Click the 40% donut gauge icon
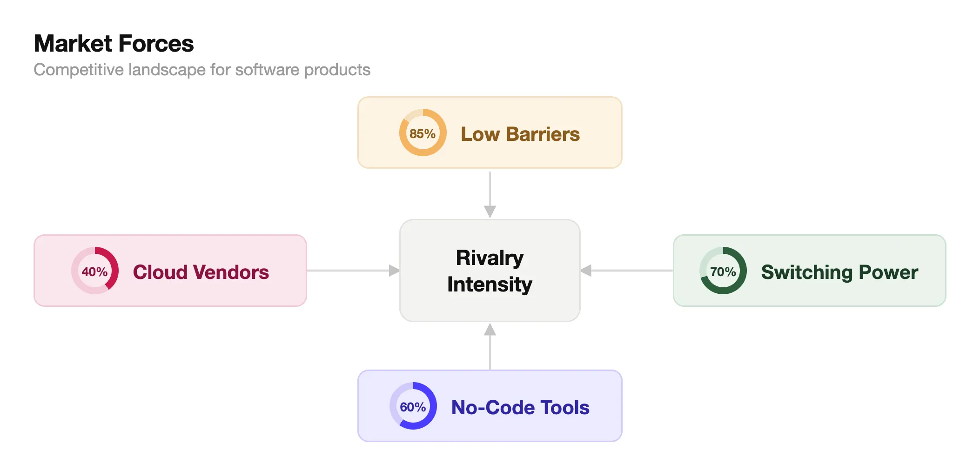 (95, 271)
